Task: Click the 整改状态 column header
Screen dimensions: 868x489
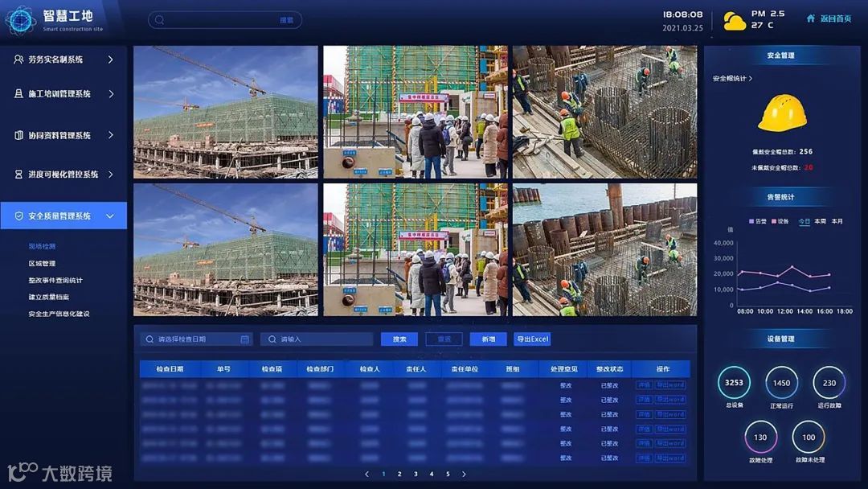Action: [609, 369]
